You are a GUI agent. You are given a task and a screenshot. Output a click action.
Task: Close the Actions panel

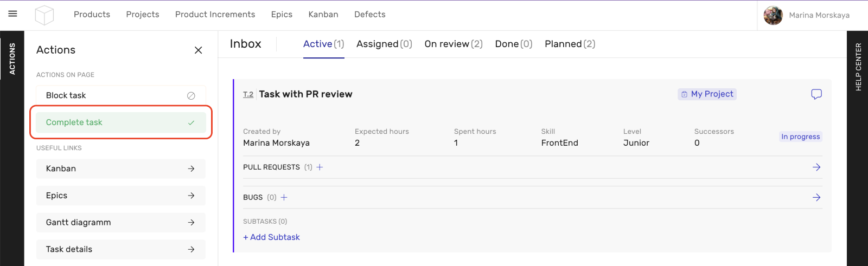[198, 50]
